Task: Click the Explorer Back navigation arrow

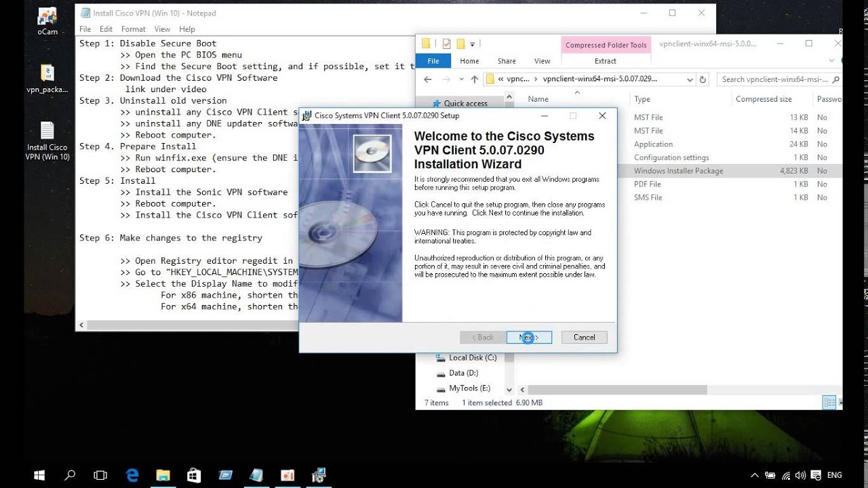Action: click(x=428, y=79)
